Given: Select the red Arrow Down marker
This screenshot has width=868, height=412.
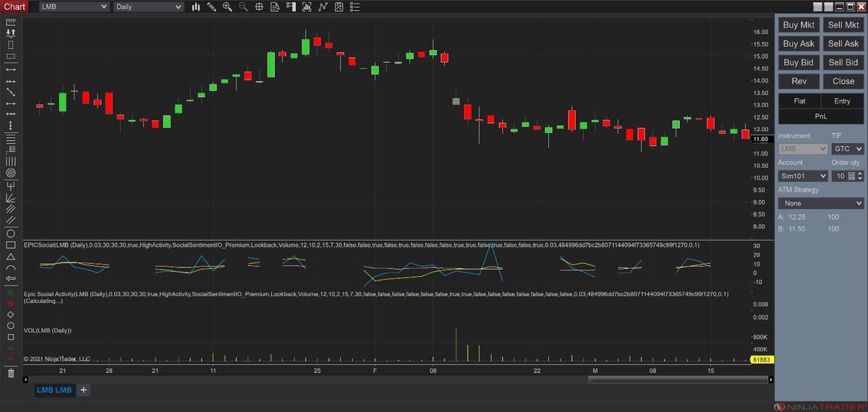Looking at the screenshot, I should pos(11,304).
